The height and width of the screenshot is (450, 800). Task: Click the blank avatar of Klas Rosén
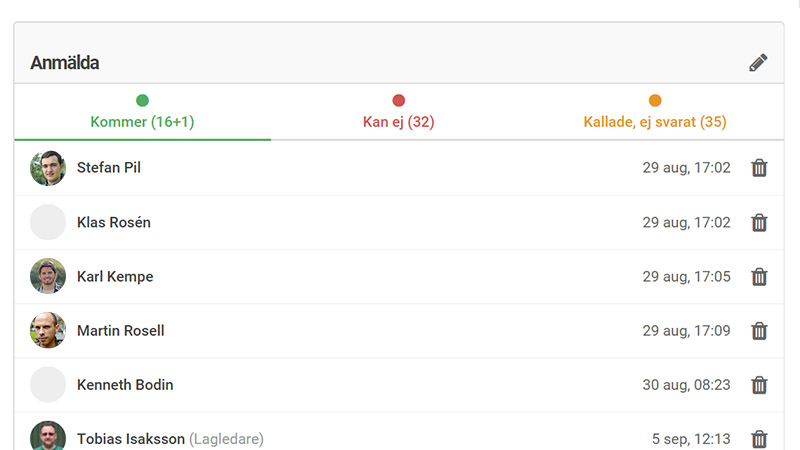click(x=48, y=222)
